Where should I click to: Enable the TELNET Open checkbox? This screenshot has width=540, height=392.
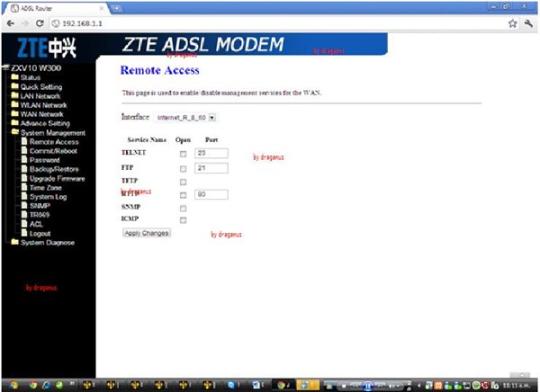pos(183,154)
